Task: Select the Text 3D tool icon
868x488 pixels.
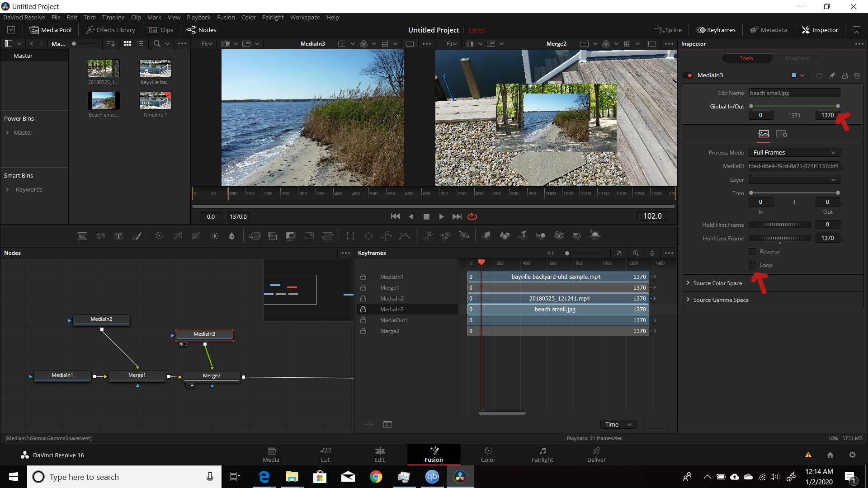Action: click(523, 235)
